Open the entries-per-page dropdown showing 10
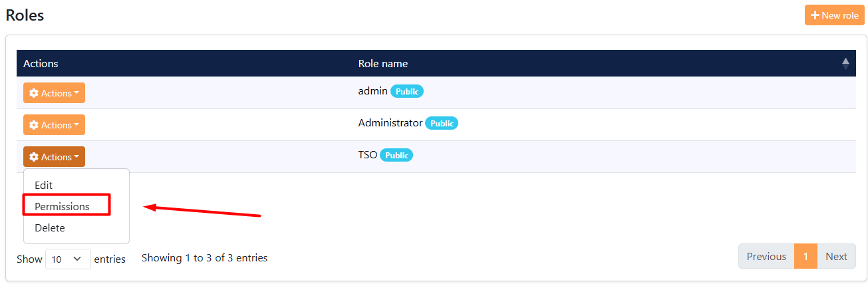 coord(68,259)
